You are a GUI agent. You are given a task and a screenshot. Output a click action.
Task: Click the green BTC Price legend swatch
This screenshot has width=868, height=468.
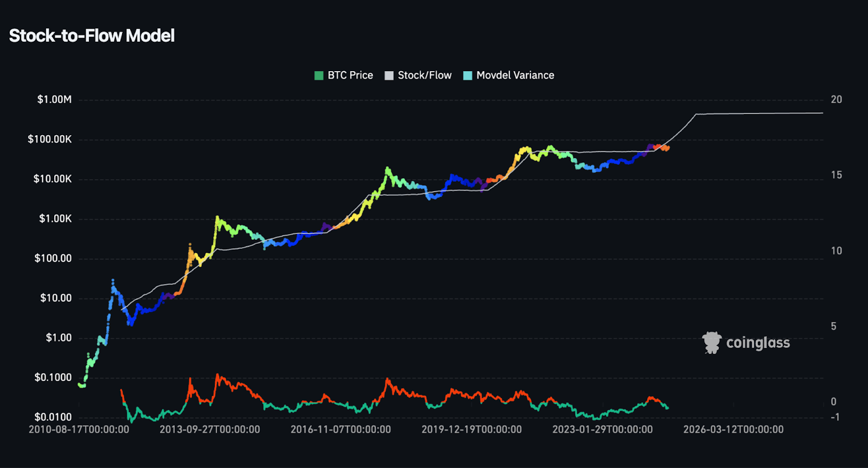click(x=319, y=75)
